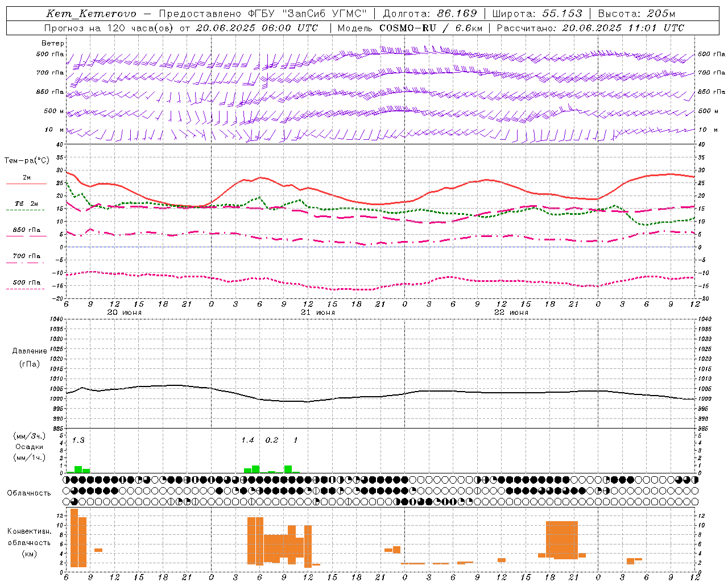Viewport: 728px width, 582px height.
Task: Click the 10 м wind level label on left
Action: click(54, 130)
